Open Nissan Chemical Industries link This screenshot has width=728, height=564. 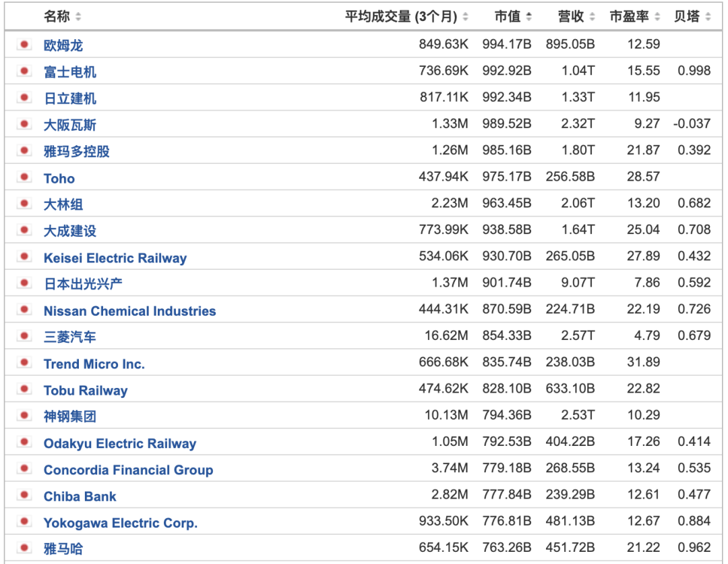coord(130,311)
